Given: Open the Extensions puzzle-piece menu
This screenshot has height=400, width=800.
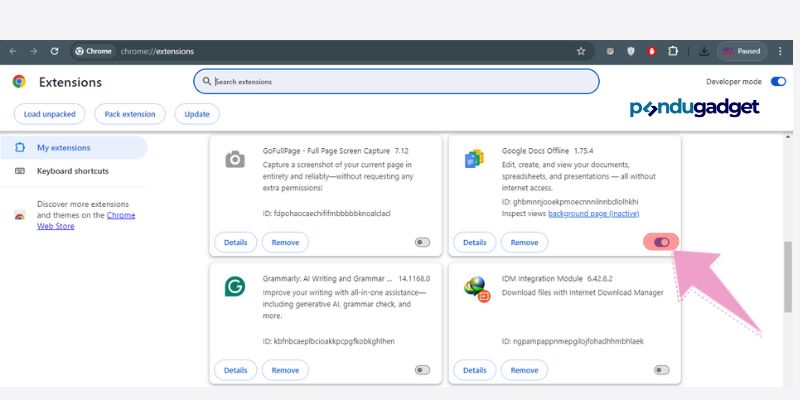Looking at the screenshot, I should pos(673,52).
